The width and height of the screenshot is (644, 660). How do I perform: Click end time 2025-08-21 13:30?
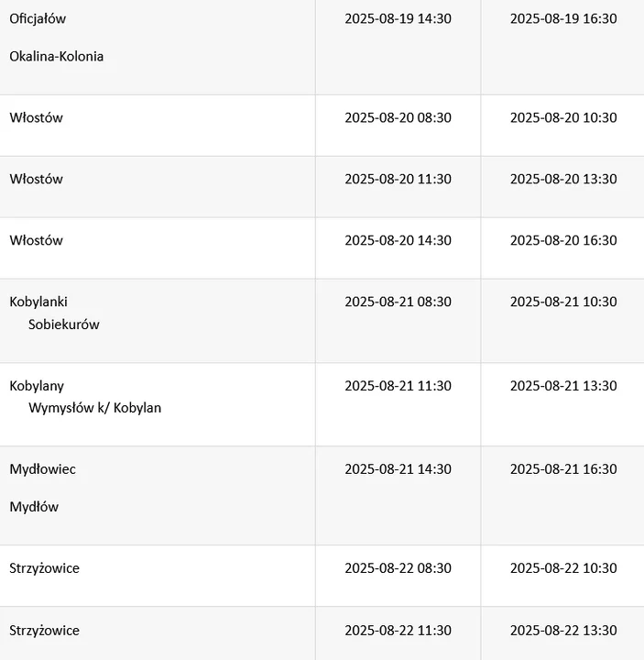(x=563, y=386)
